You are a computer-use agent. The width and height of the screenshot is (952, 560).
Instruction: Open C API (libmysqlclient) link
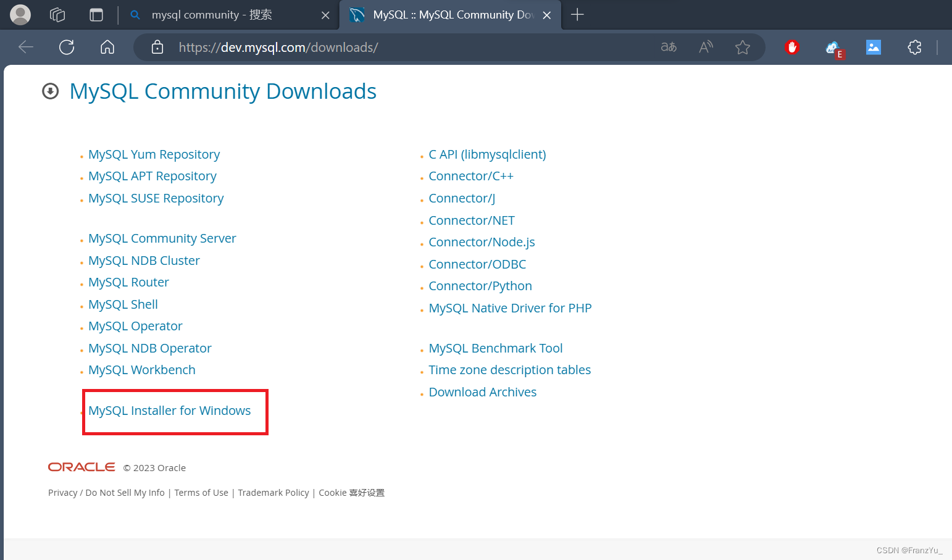[488, 154]
